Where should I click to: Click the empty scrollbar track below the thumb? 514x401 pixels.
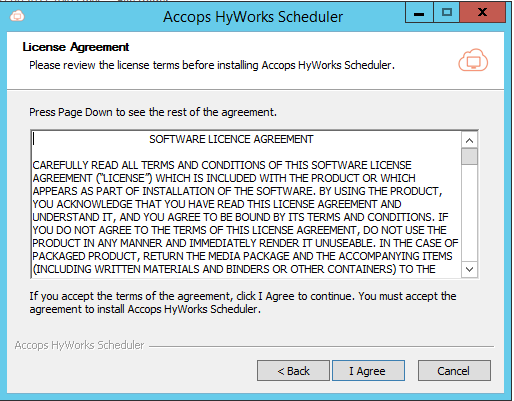pos(469,213)
